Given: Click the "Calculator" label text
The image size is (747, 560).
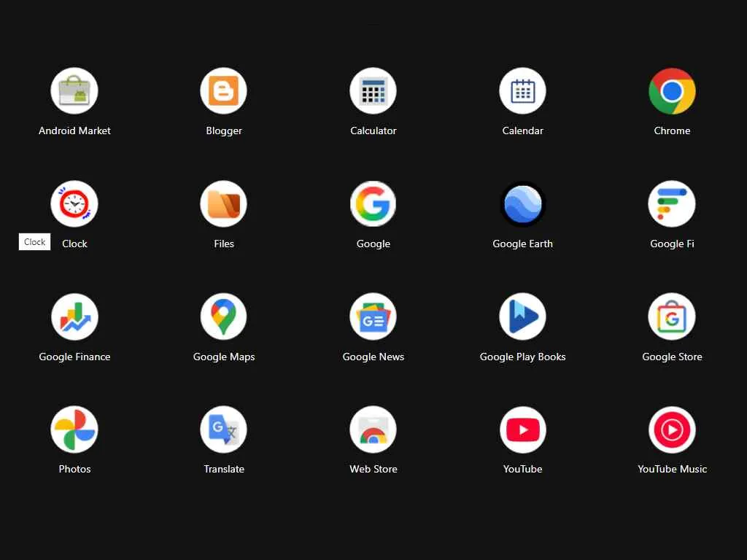Looking at the screenshot, I should tap(373, 131).
